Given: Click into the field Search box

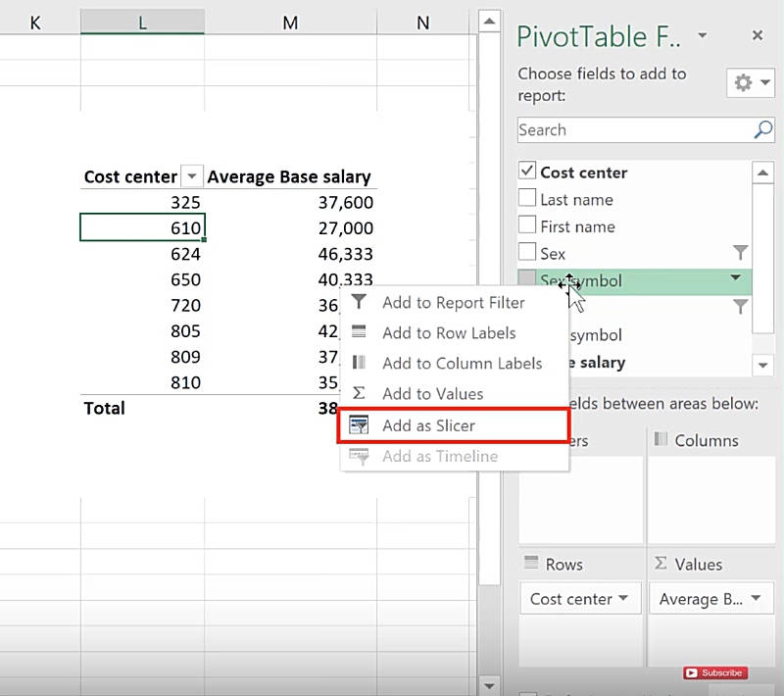Looking at the screenshot, I should coord(632,130).
